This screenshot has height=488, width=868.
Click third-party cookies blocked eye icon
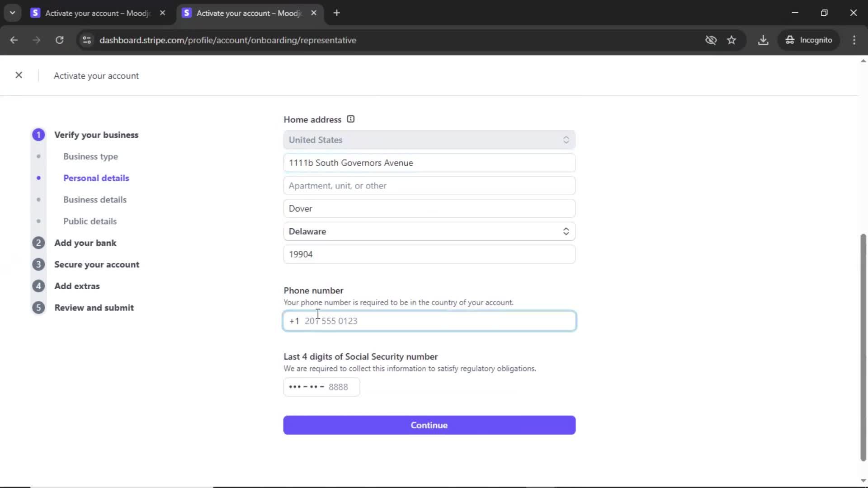pyautogui.click(x=711, y=40)
